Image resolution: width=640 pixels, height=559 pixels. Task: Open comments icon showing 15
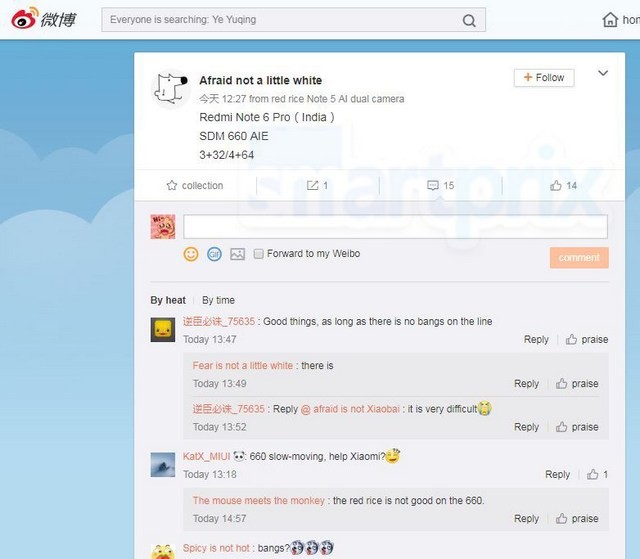click(440, 186)
